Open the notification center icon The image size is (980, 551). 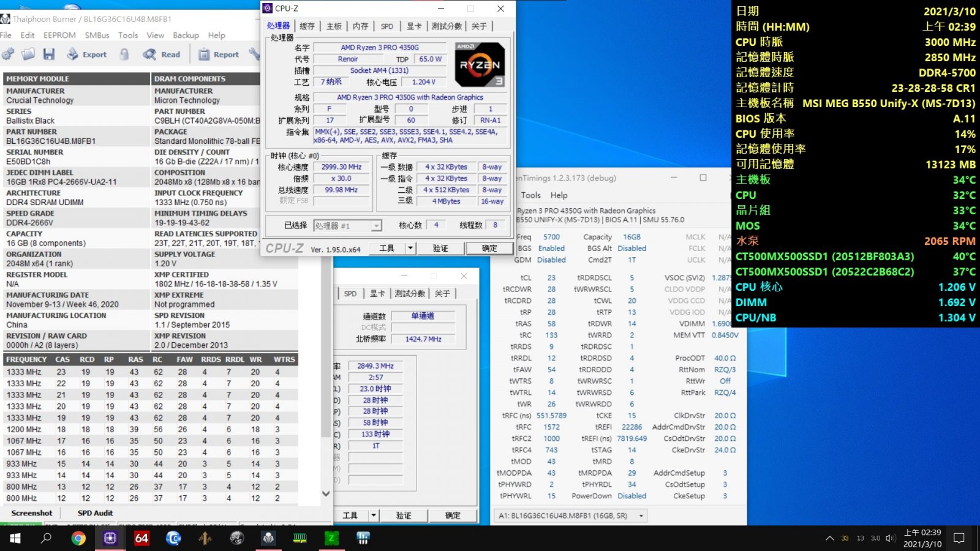959,538
